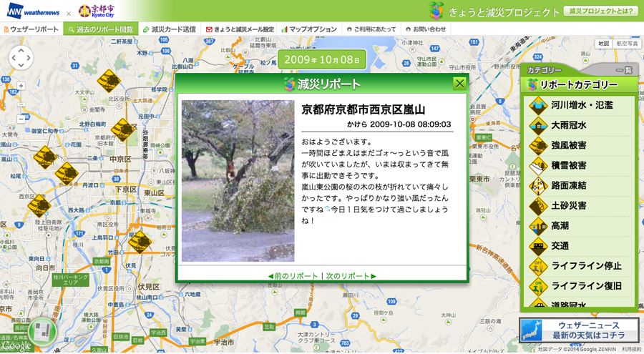
Task: Click the report location 京都府京都市西京区嵐山
Action: (x=363, y=110)
